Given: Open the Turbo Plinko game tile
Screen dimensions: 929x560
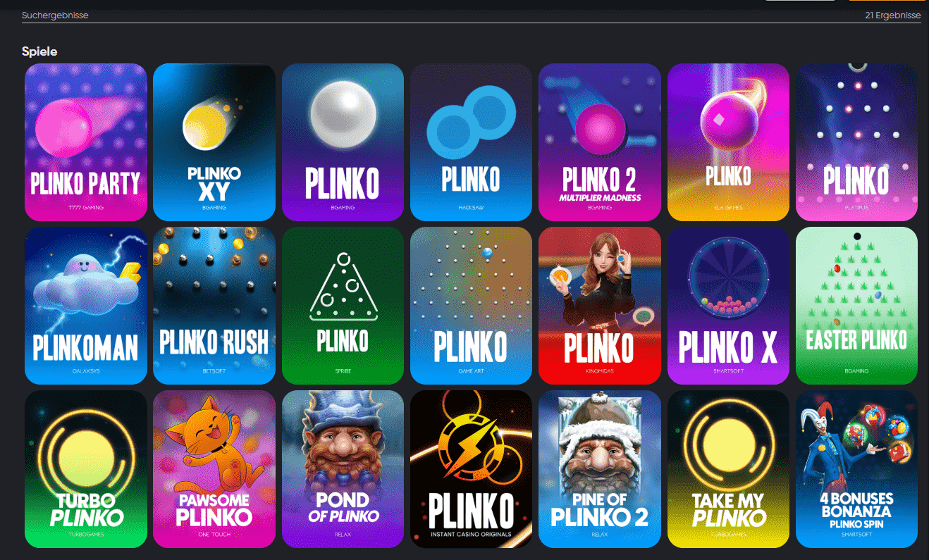Looking at the screenshot, I should coord(86,469).
